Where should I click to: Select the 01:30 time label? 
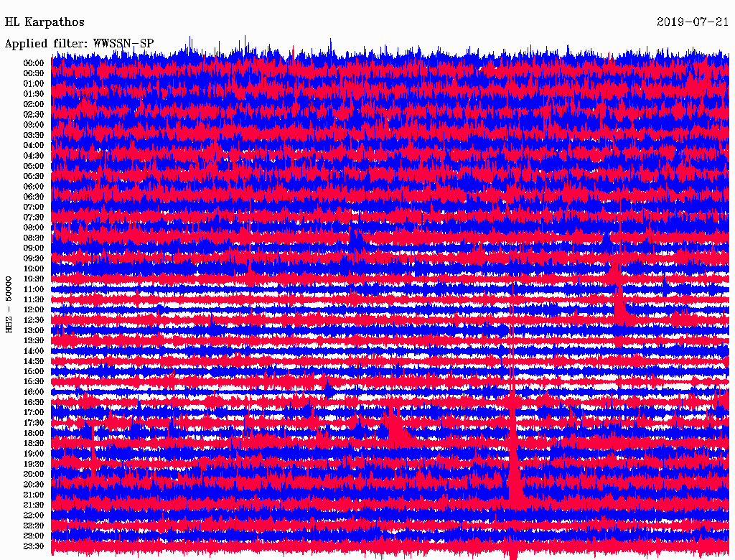coord(34,94)
